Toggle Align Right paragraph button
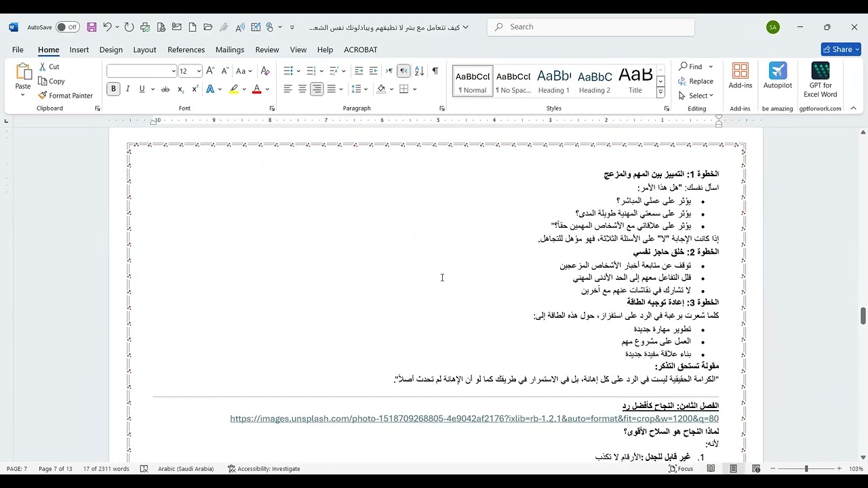The width and height of the screenshot is (868, 488). 317,89
